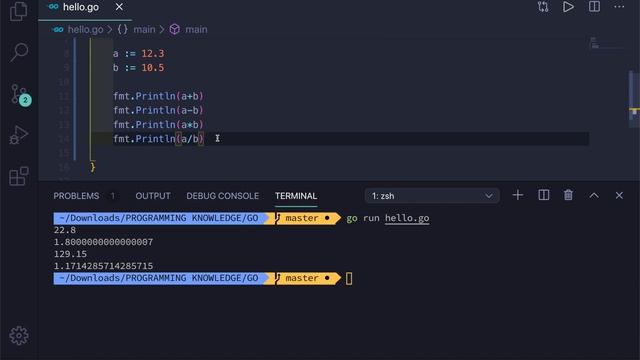
Task: Switch to the PROBLEMS panel tab
Action: pyautogui.click(x=76, y=196)
